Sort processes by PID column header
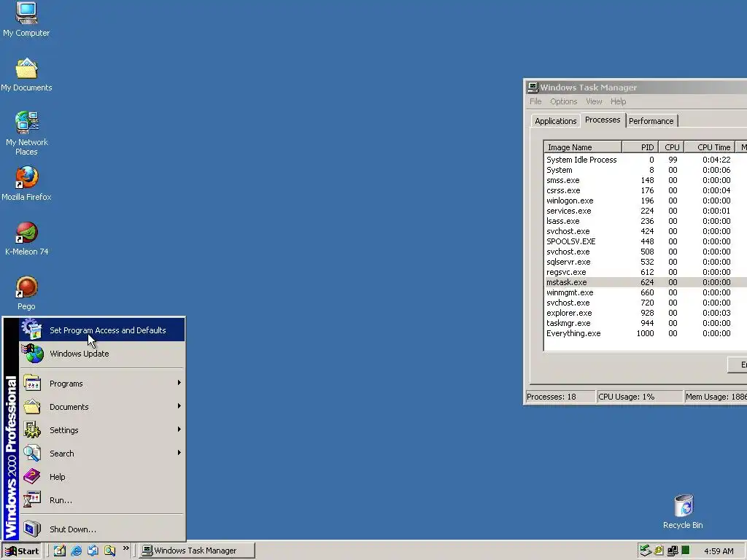 click(640, 147)
